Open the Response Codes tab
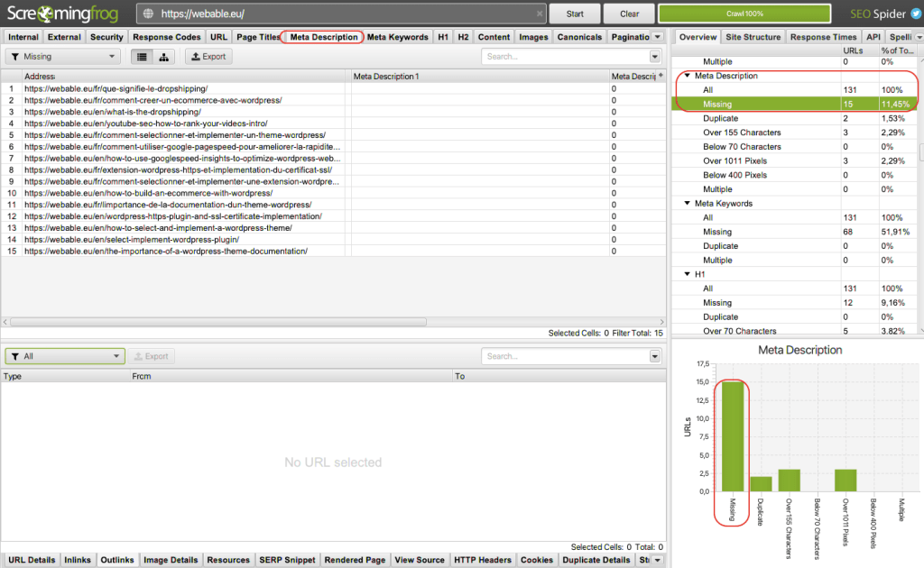 pyautogui.click(x=167, y=36)
